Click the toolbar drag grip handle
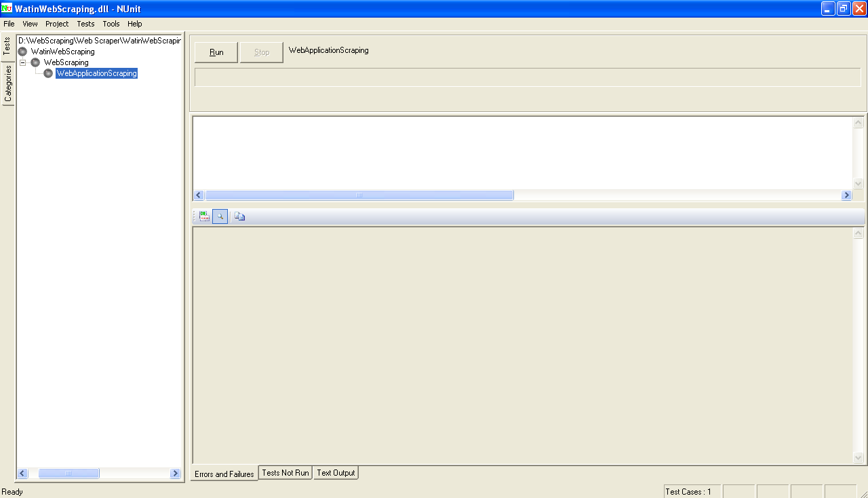Image resolution: width=868 pixels, height=498 pixels. pos(195,216)
